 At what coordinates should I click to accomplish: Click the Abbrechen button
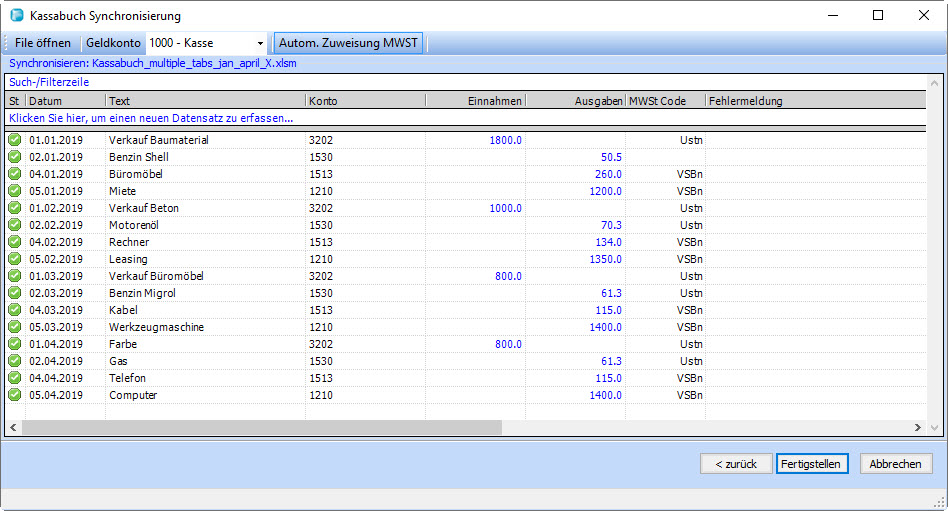pos(895,464)
